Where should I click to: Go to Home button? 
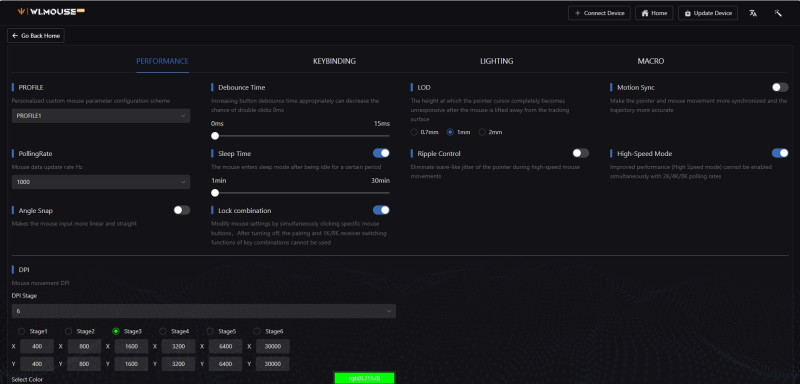pos(654,13)
